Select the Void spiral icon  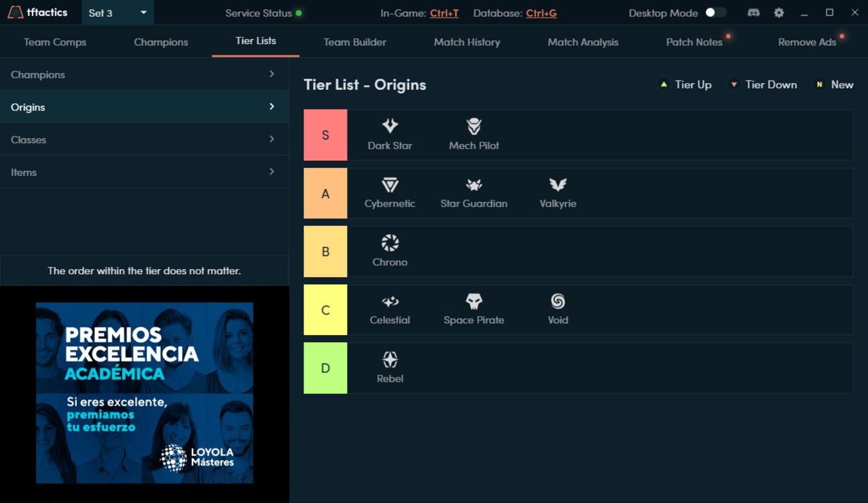558,301
